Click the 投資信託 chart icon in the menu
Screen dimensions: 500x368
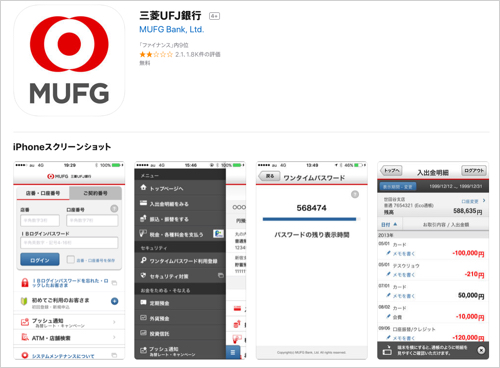click(143, 333)
